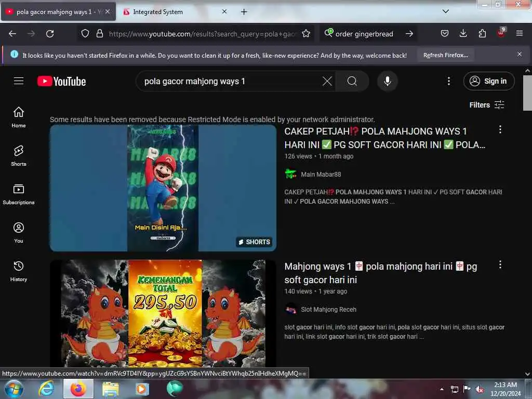
Task: Show hidden system tray icons
Action: tap(442, 389)
